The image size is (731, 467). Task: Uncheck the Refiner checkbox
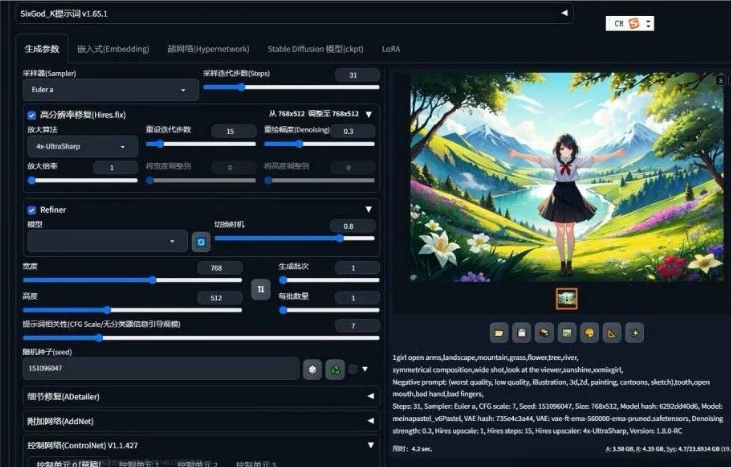point(32,210)
